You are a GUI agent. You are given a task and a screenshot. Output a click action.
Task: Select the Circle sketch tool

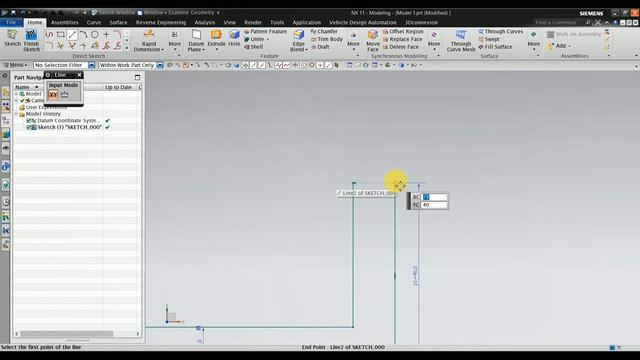[x=95, y=35]
